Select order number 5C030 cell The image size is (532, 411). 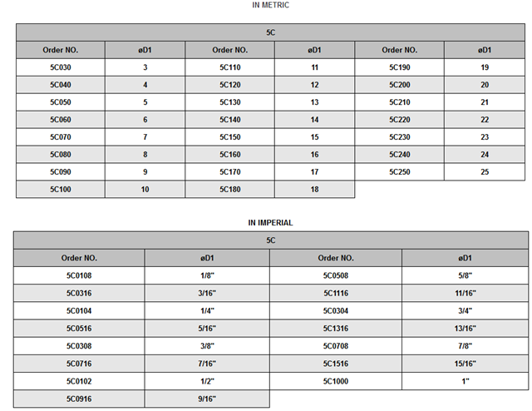(x=61, y=67)
